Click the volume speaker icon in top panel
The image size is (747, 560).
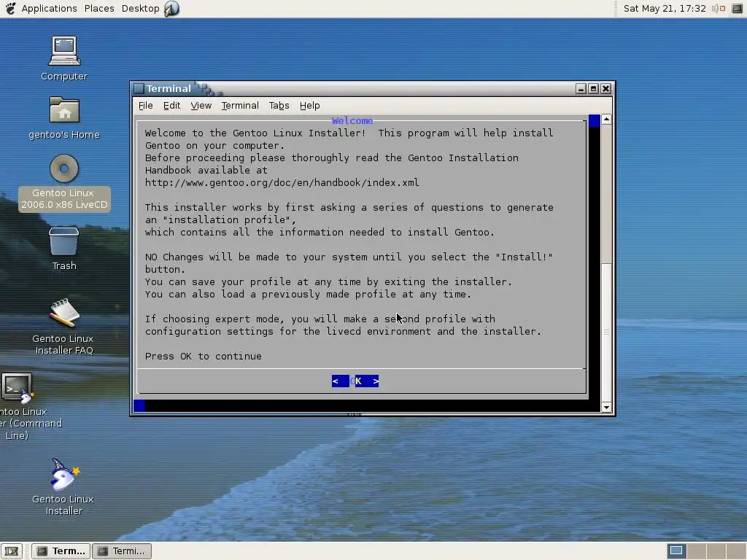[718, 9]
